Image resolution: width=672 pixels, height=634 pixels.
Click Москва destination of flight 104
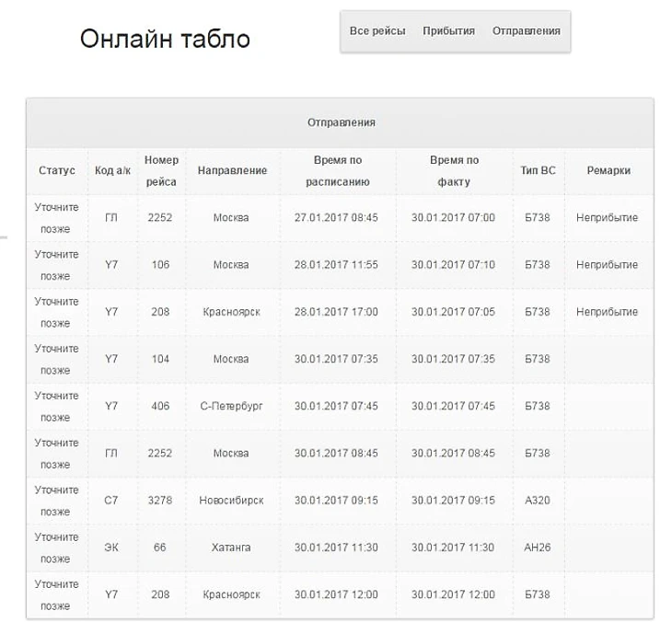click(x=231, y=359)
